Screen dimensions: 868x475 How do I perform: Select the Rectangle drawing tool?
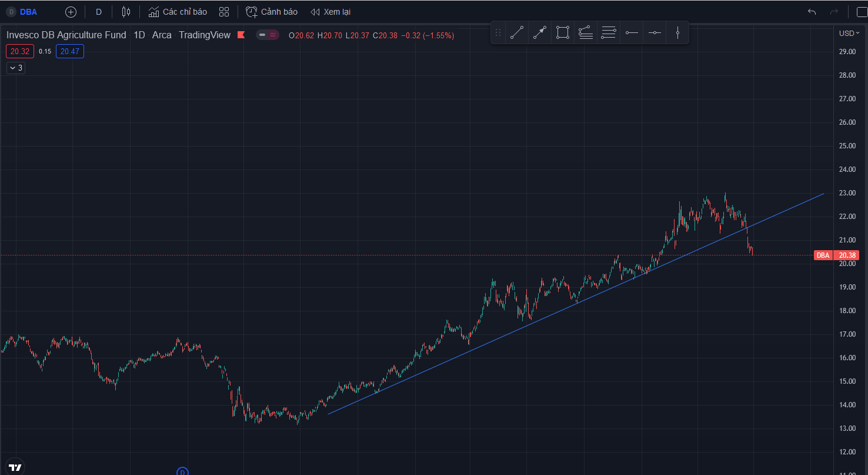[x=563, y=33]
